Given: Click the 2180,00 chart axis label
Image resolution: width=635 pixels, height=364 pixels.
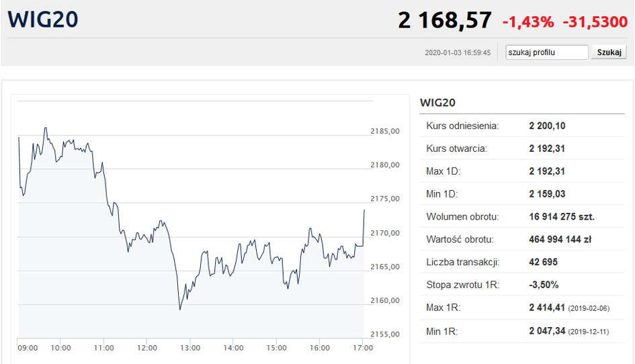Looking at the screenshot, I should [x=385, y=165].
